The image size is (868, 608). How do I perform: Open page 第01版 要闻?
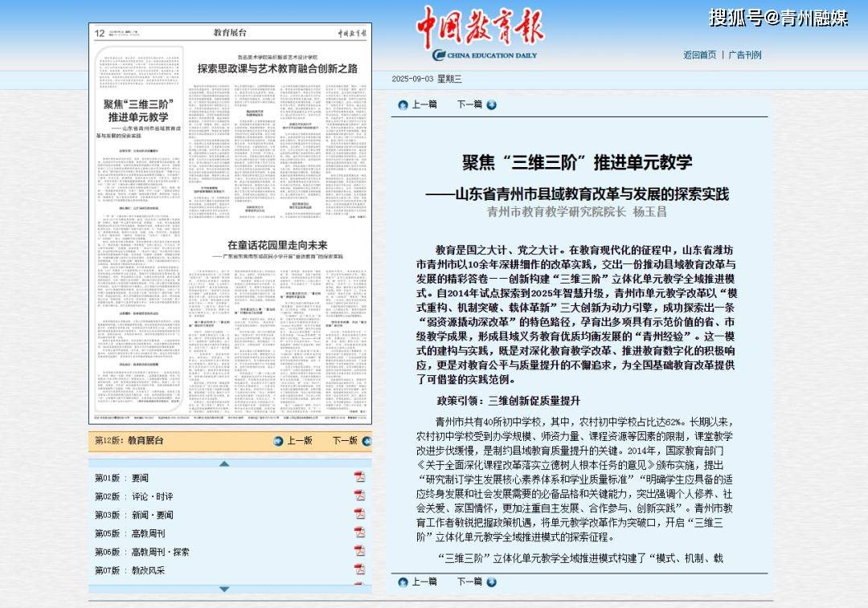[121, 478]
